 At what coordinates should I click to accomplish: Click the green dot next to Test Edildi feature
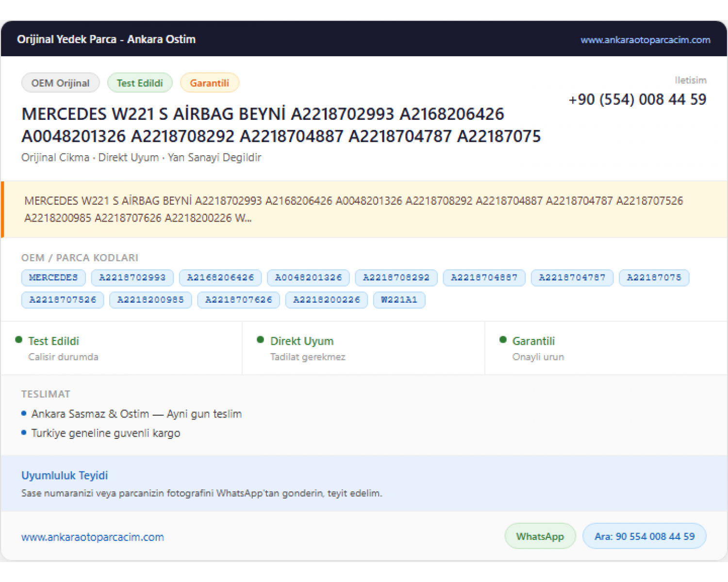(19, 340)
